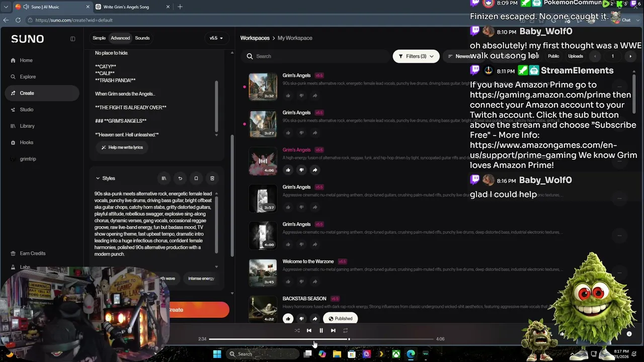Select the Advanced creation tab

[x=120, y=38]
